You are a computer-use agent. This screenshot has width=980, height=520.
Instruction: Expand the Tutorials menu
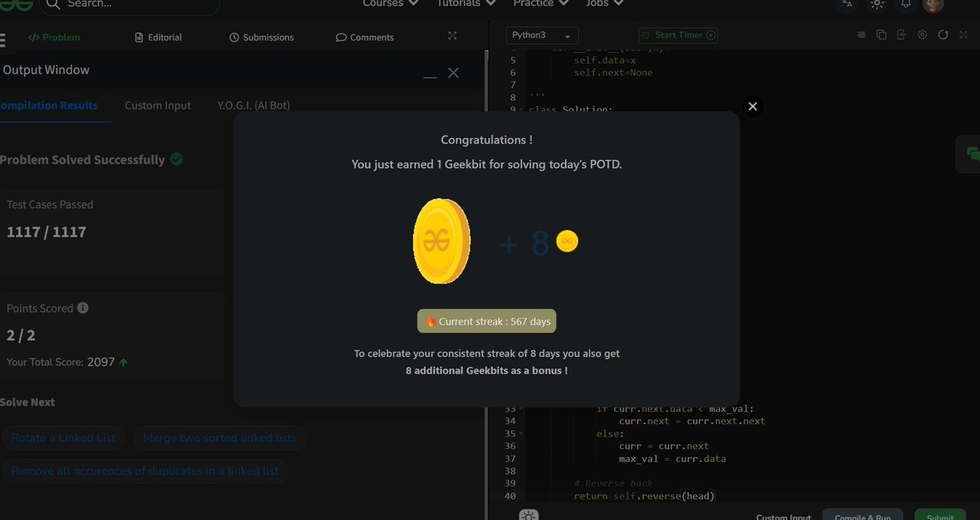pos(466,3)
